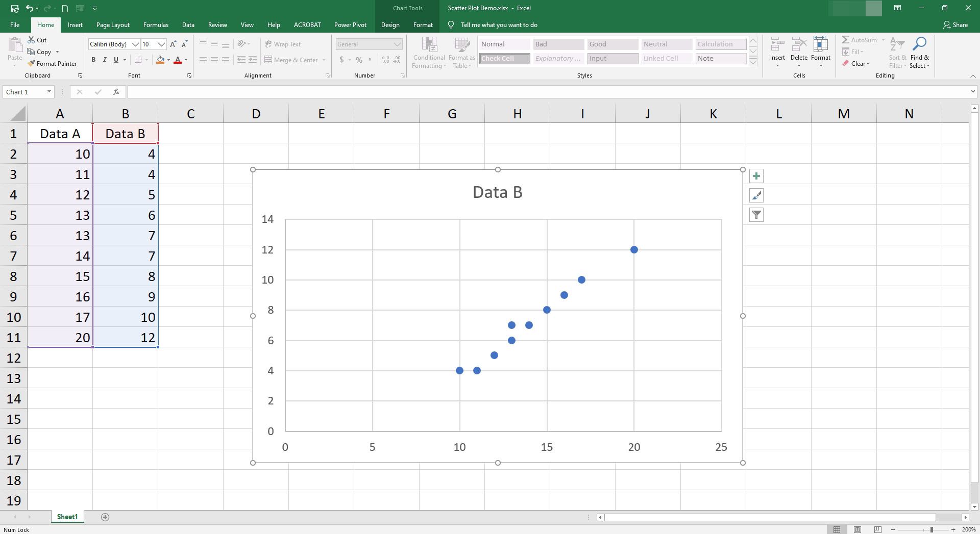Open the Power Pivot ribbon tab

[x=350, y=24]
